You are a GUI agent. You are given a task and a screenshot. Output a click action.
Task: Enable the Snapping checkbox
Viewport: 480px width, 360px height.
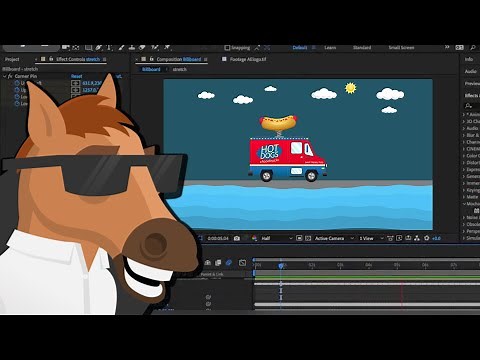227,48
